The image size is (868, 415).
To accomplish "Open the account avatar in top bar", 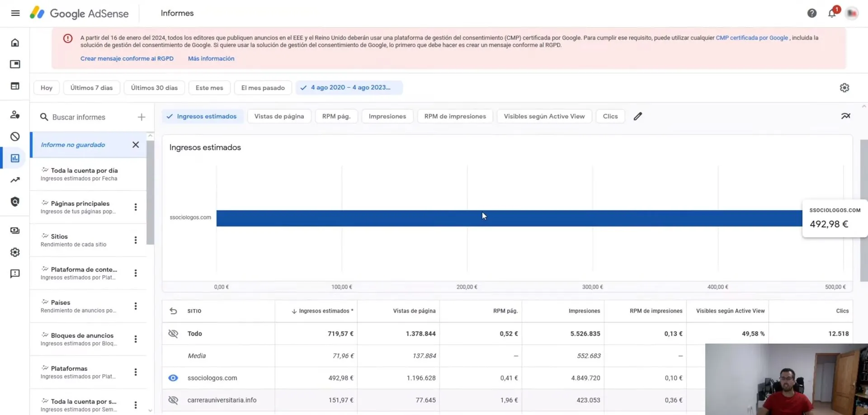I will tap(852, 13).
